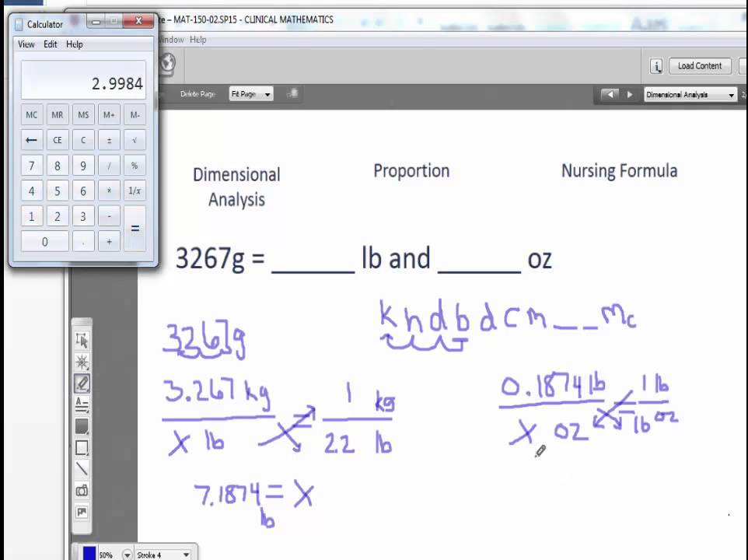748x560 pixels.
Task: Open the whiteboard Help menu
Action: (x=198, y=40)
